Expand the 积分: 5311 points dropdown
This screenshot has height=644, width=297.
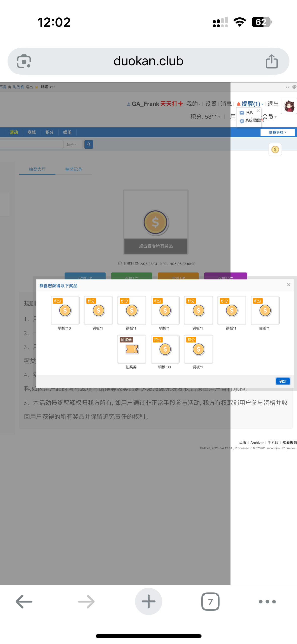[205, 117]
